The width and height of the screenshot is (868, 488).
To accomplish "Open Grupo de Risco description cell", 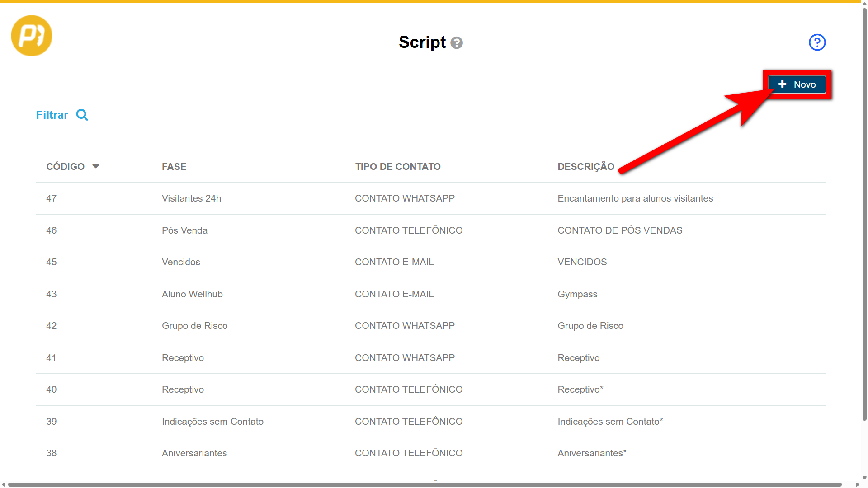I will 590,326.
